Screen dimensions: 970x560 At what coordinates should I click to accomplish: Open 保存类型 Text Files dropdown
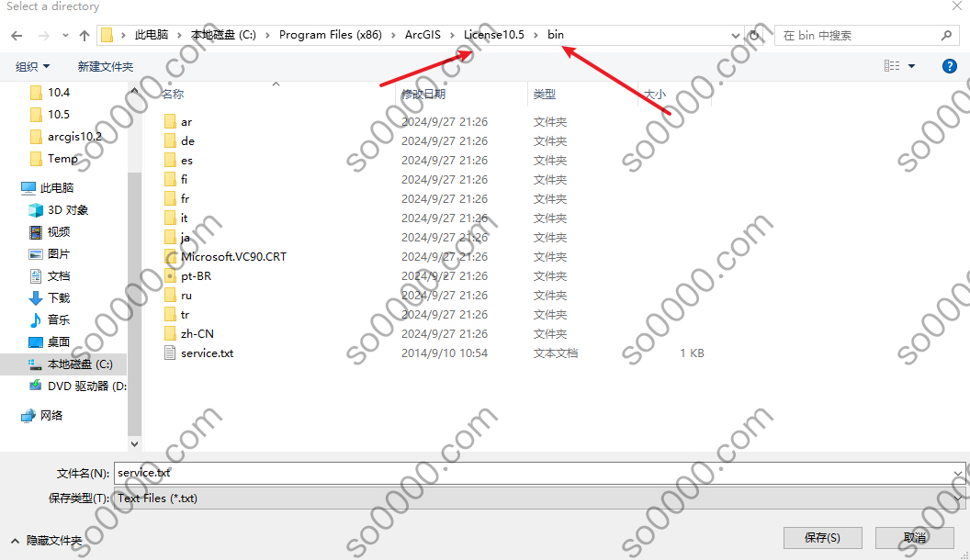tap(539, 498)
